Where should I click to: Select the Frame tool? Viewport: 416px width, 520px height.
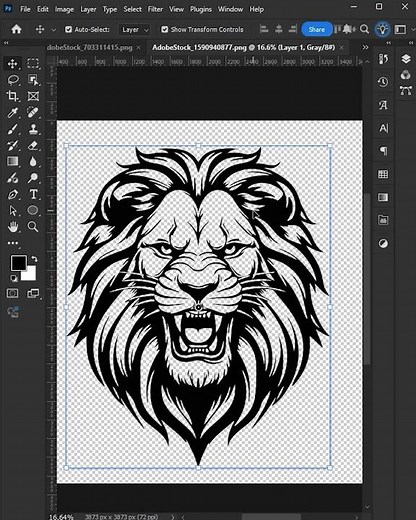[x=33, y=96]
